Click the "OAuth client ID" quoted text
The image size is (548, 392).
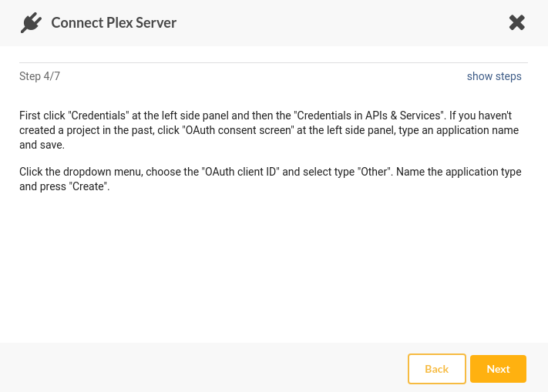tap(240, 172)
